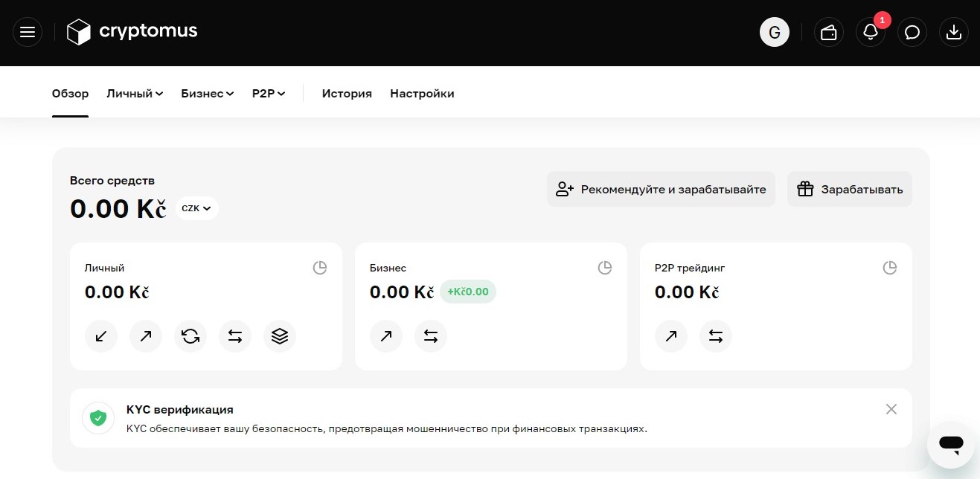Click the 0.00 Kč total balance
The width and height of the screenshot is (980, 479).
click(118, 209)
